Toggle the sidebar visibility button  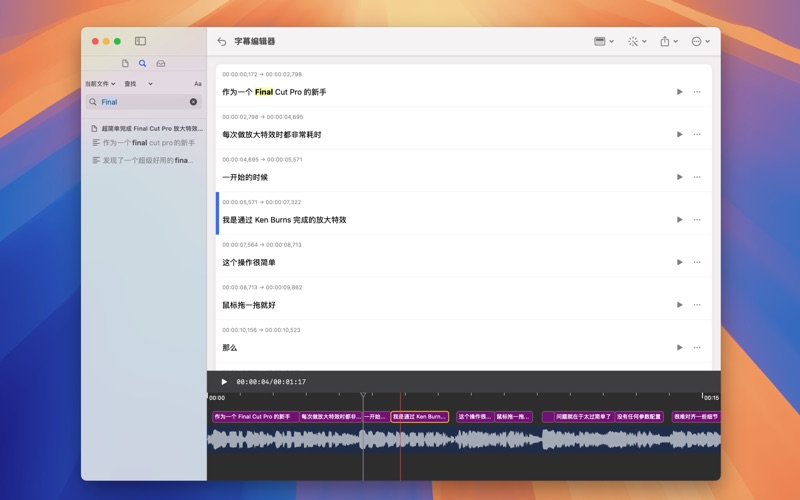(x=140, y=41)
